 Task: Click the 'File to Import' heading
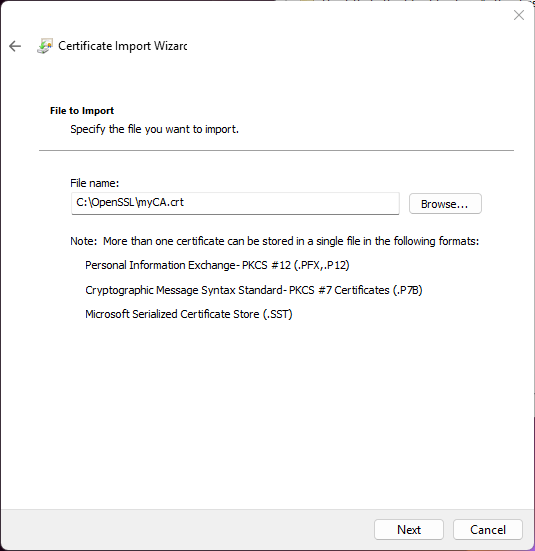pos(82,111)
